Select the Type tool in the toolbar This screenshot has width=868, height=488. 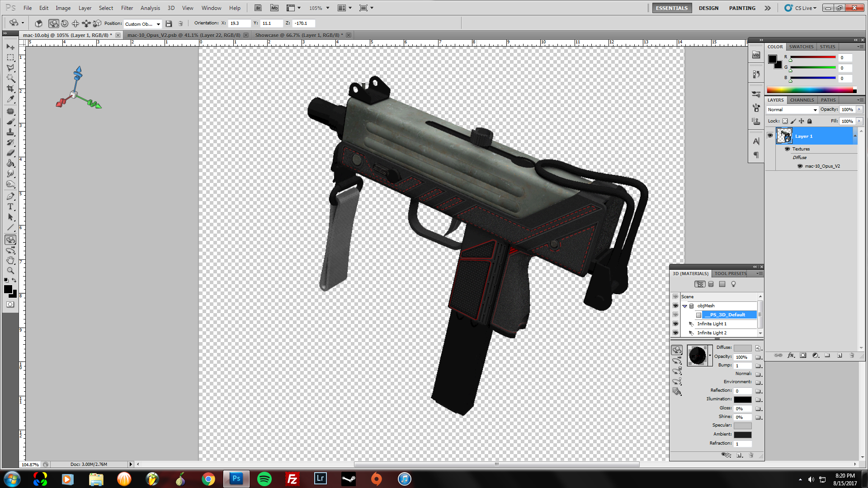pyautogui.click(x=10, y=206)
